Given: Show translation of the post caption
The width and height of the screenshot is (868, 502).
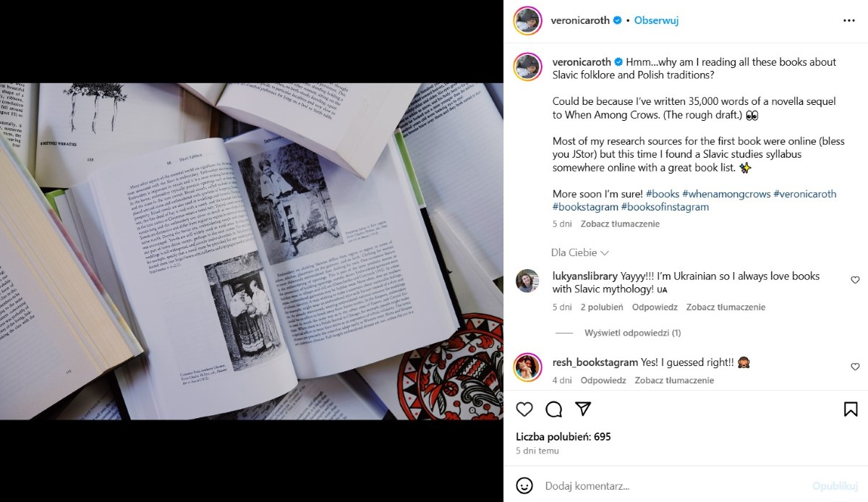Looking at the screenshot, I should [620, 224].
